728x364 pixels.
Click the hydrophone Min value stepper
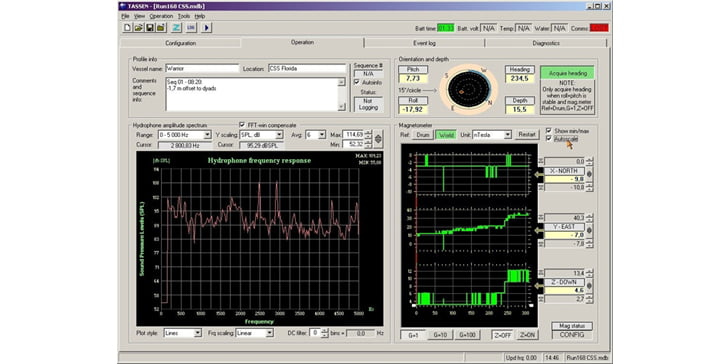[x=368, y=144]
